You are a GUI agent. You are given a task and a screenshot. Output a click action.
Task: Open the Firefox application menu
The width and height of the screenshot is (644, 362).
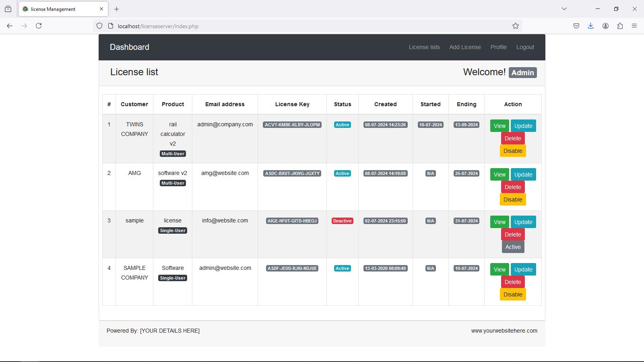(x=634, y=26)
